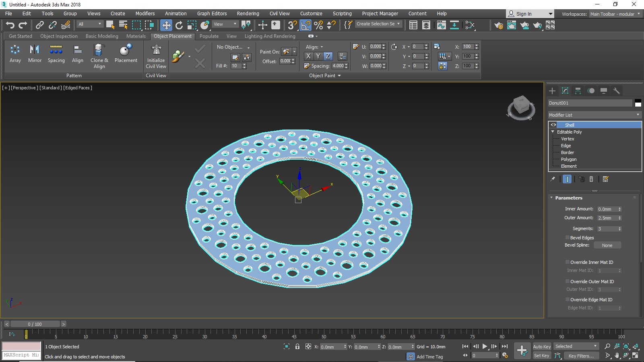Enable Override Edge Mat ID checkbox
644x362 pixels.
click(568, 300)
